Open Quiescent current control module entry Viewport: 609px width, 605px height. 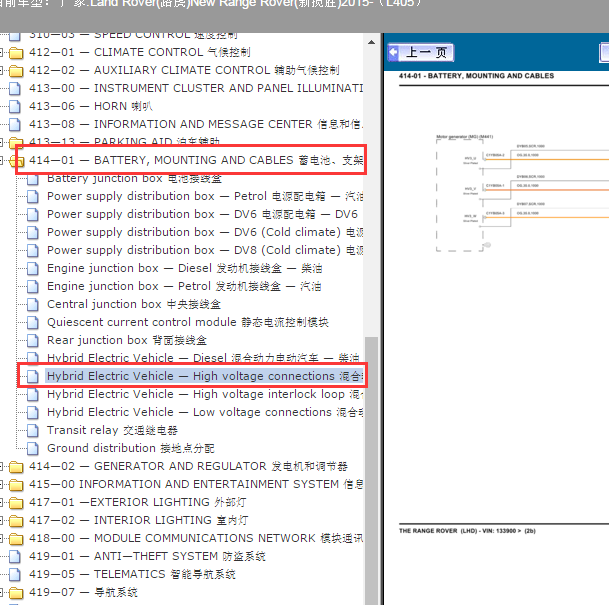(188, 322)
